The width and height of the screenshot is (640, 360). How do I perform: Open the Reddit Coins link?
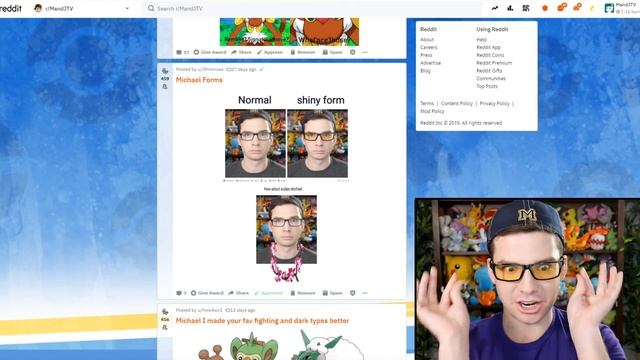(x=490, y=55)
